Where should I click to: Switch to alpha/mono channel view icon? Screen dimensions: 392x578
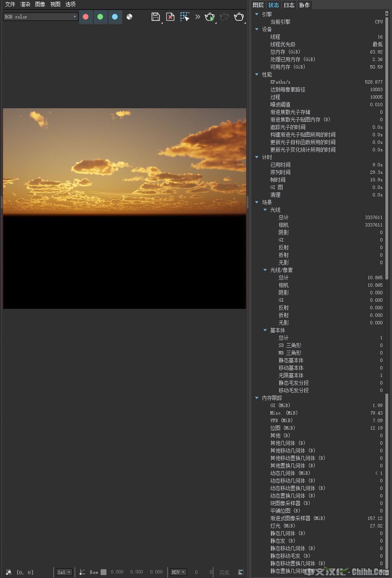[x=129, y=17]
